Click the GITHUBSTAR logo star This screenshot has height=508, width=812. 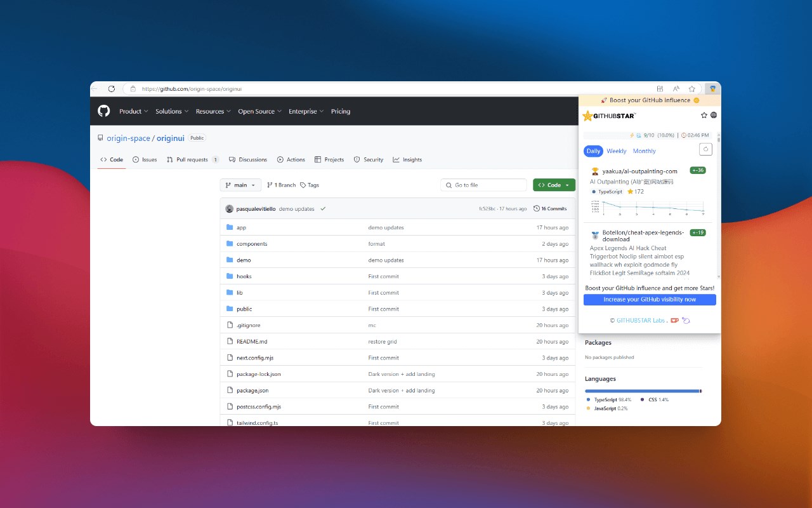pos(587,116)
